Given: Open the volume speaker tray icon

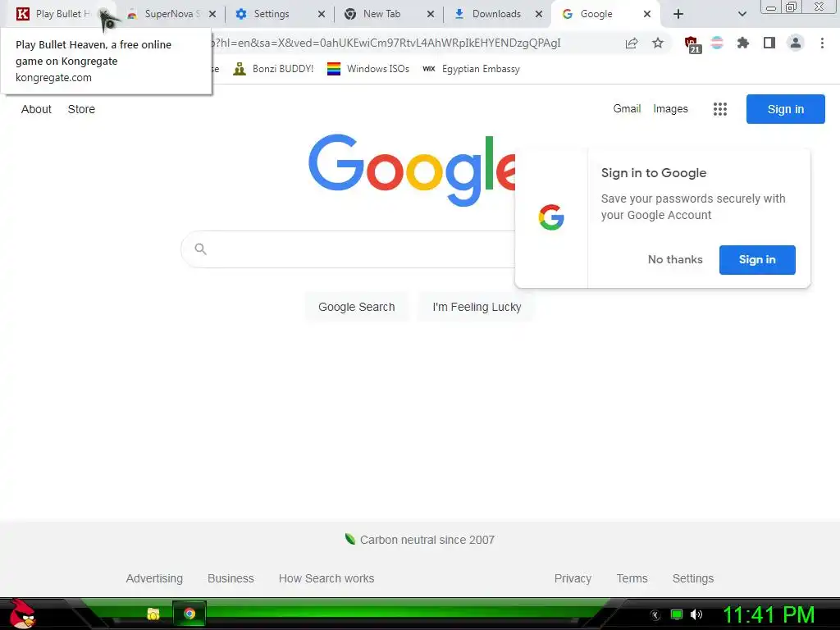Looking at the screenshot, I should (696, 614).
